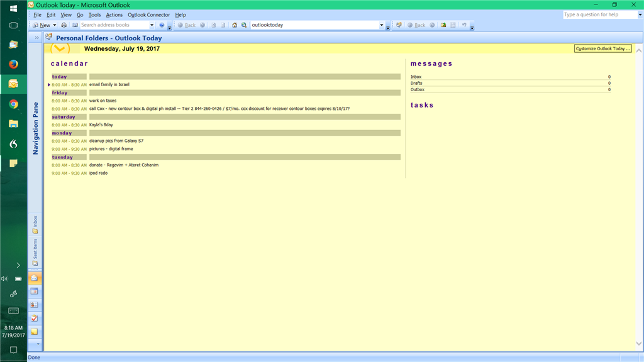The width and height of the screenshot is (644, 362).
Task: Launch Firefox from the taskbar
Action: 13,64
